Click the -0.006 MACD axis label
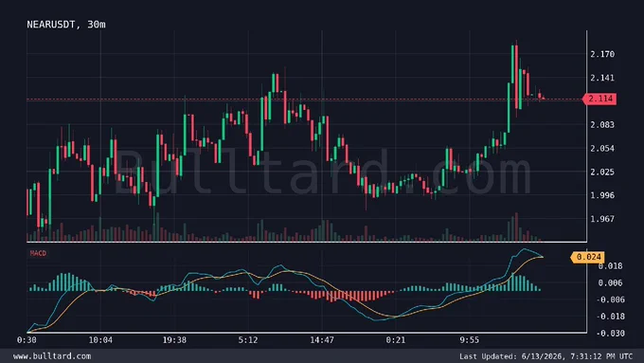Viewport: 644px width, 363px height. 610,299
